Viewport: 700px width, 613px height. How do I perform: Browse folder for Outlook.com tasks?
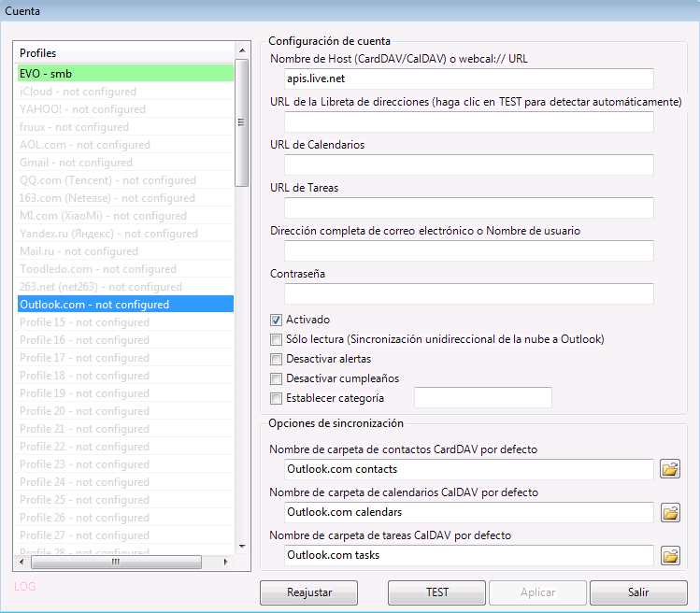pos(670,555)
